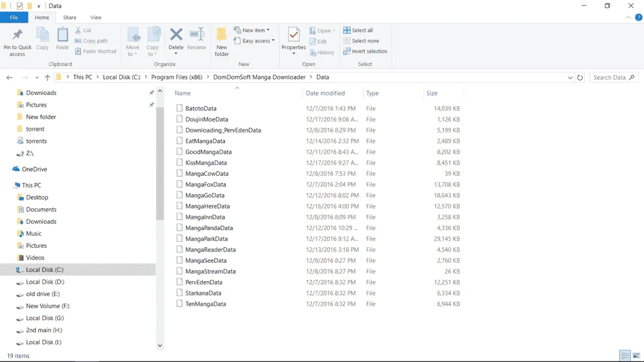
Task: Select the MangaFoxData file
Action: click(206, 184)
